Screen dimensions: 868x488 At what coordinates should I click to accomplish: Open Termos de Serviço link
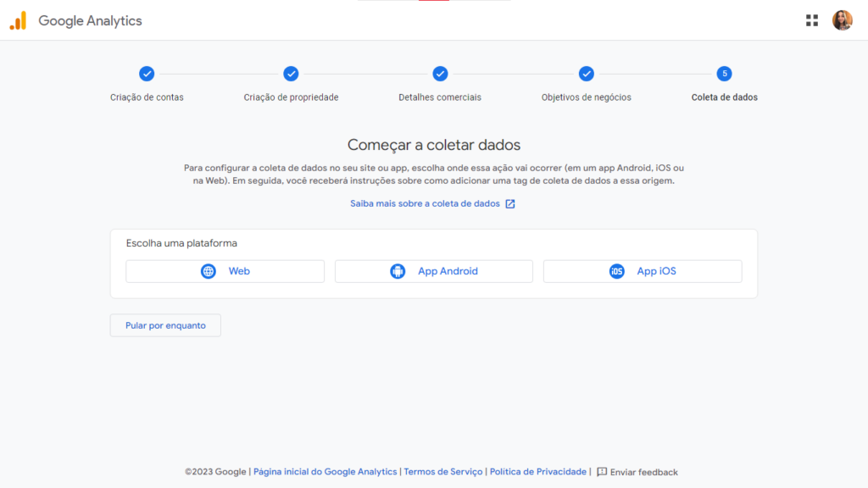pos(442,471)
